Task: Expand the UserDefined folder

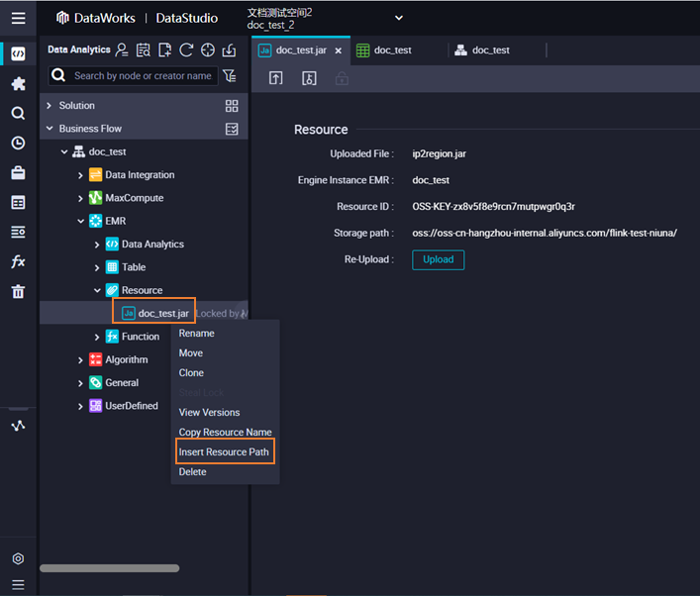Action: pos(80,406)
